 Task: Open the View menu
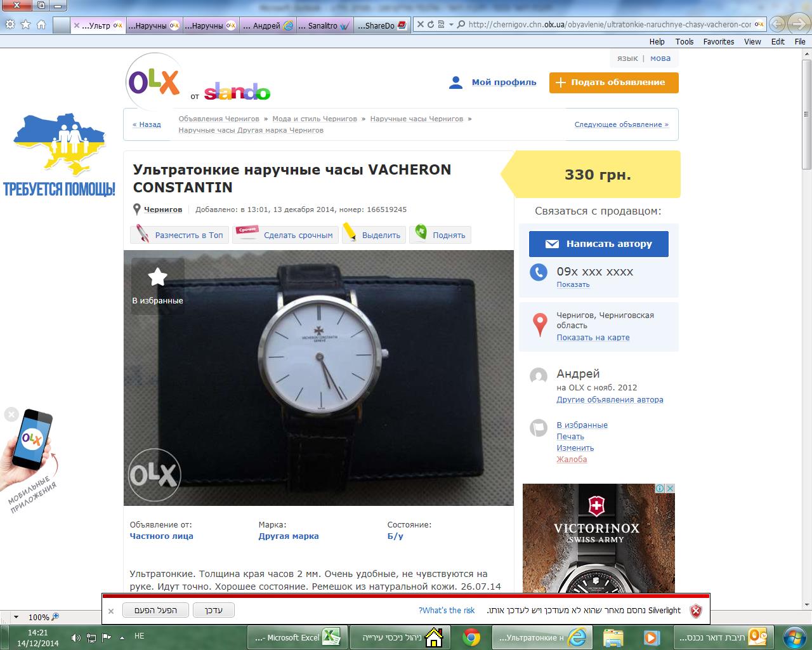click(x=752, y=41)
